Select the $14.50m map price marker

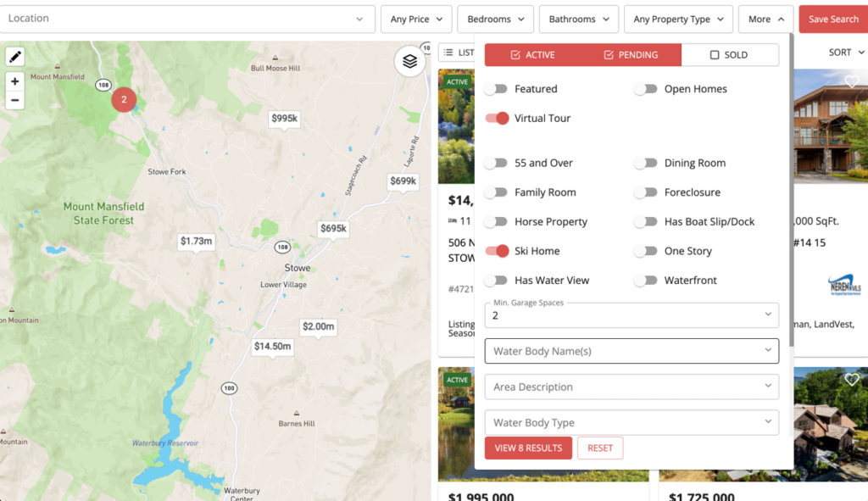(272, 347)
